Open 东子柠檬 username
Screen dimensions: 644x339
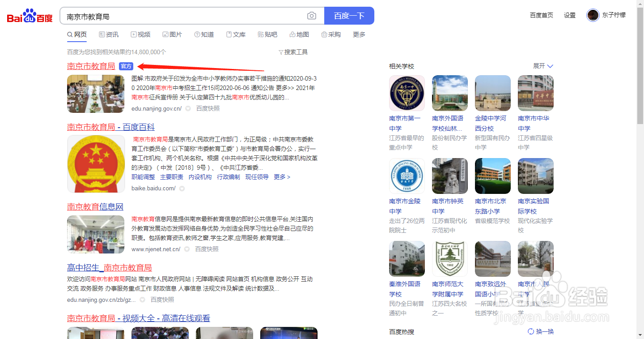point(614,15)
